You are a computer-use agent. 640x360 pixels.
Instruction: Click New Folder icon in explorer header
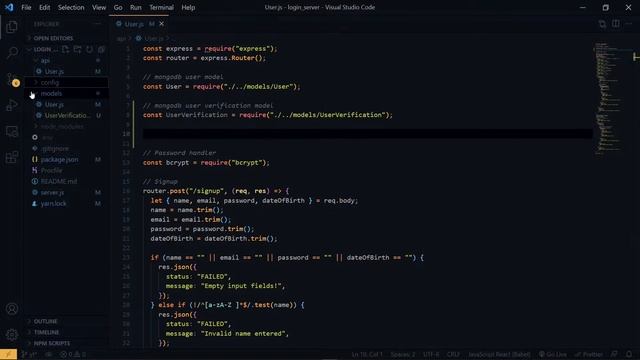tap(77, 49)
